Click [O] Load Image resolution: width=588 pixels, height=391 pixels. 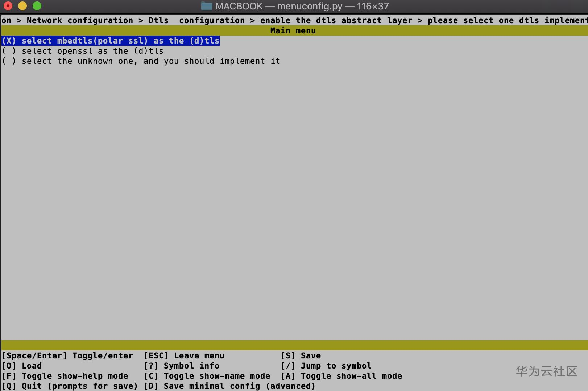click(x=22, y=366)
